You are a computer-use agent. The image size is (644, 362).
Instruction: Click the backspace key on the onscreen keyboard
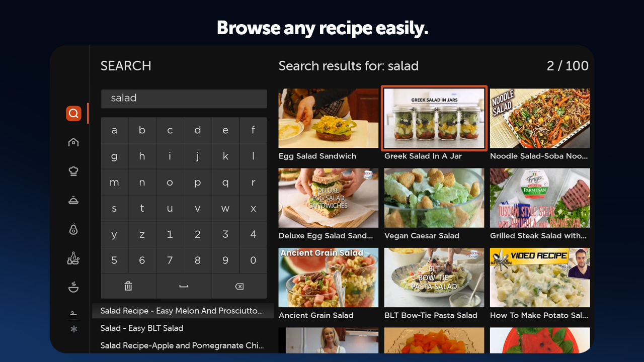(239, 286)
